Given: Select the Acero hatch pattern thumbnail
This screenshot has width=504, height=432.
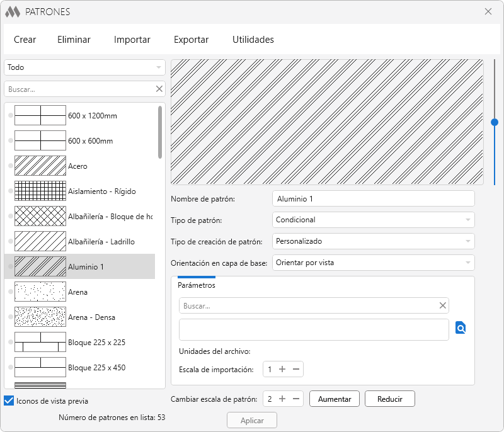Looking at the screenshot, I should [40, 166].
